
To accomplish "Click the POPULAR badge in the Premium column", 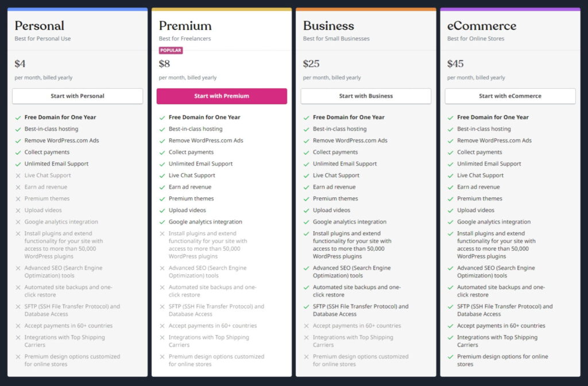I will (171, 50).
